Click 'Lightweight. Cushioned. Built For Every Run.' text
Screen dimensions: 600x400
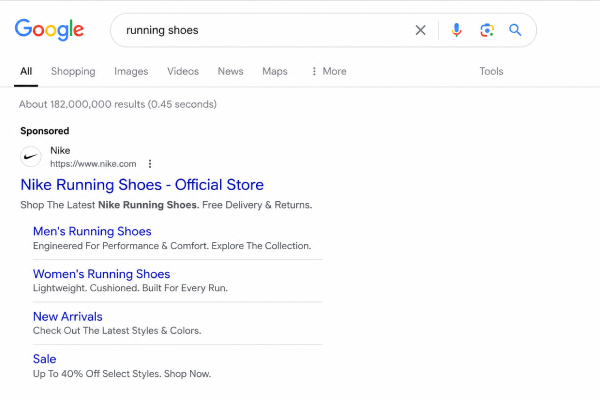[130, 288]
